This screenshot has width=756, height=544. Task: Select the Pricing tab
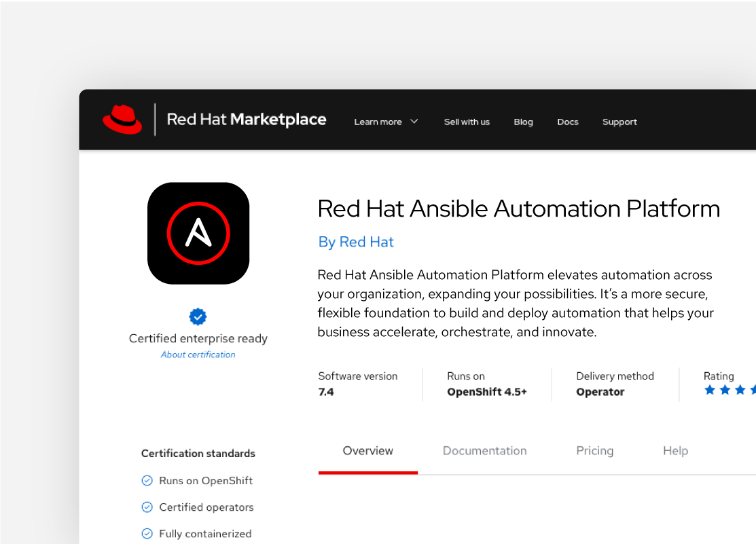tap(594, 451)
